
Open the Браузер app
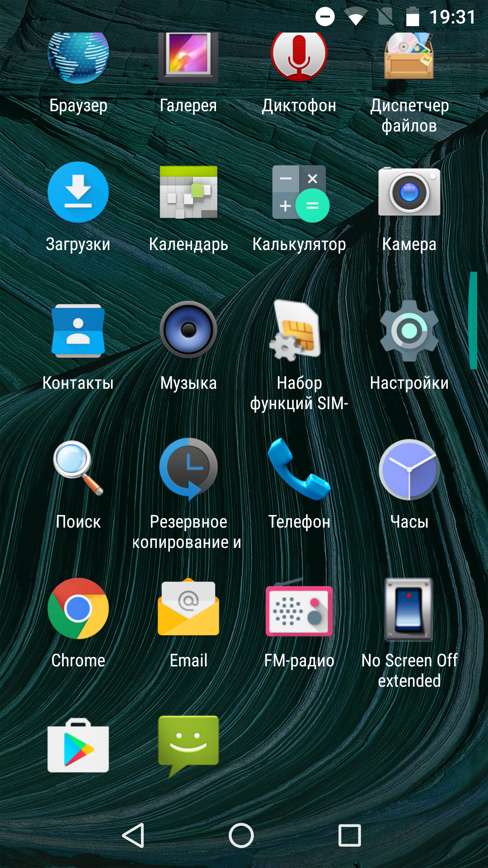[78, 59]
